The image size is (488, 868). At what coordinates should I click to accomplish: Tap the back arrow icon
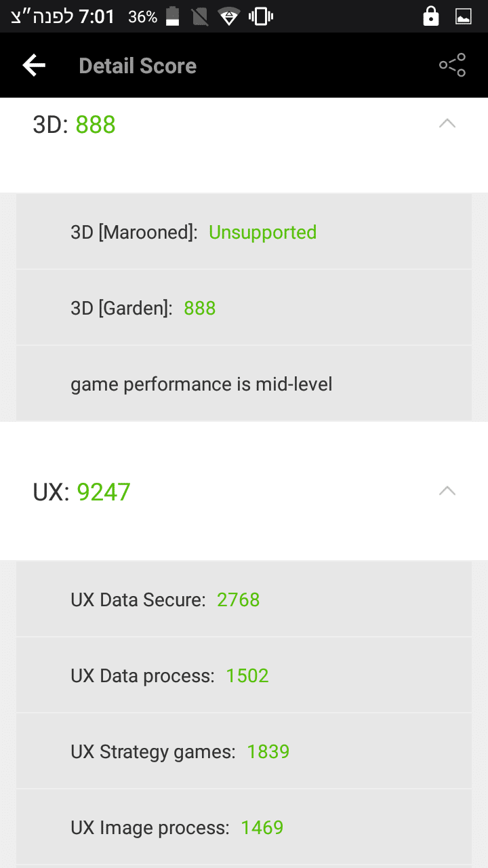click(34, 65)
